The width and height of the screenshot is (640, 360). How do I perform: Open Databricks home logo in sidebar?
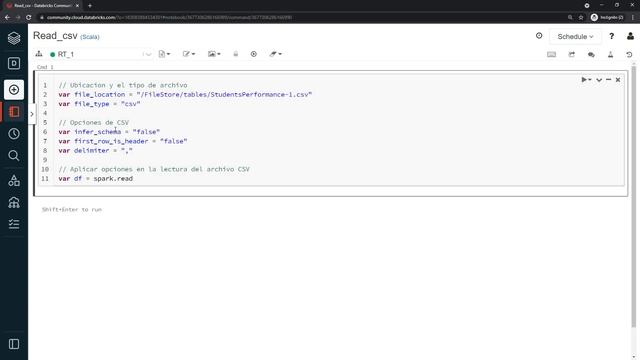[x=14, y=38]
